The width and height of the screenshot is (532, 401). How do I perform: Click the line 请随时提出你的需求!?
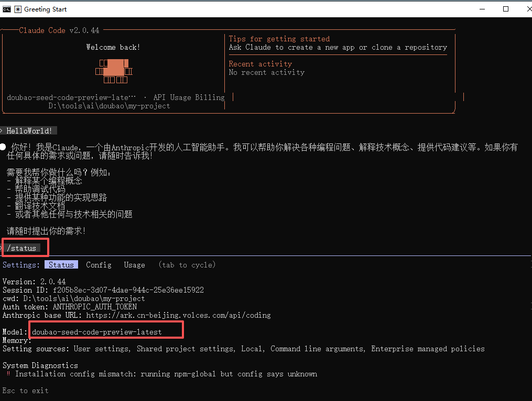(46, 231)
